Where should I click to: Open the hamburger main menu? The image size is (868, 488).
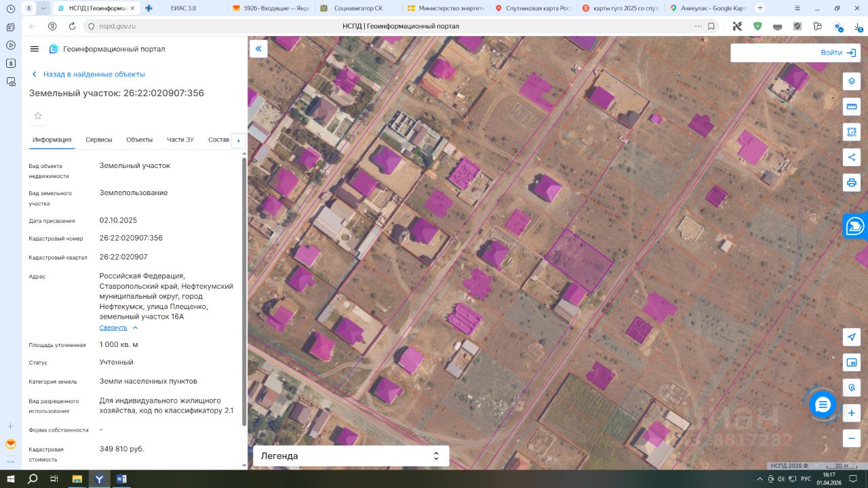[35, 49]
